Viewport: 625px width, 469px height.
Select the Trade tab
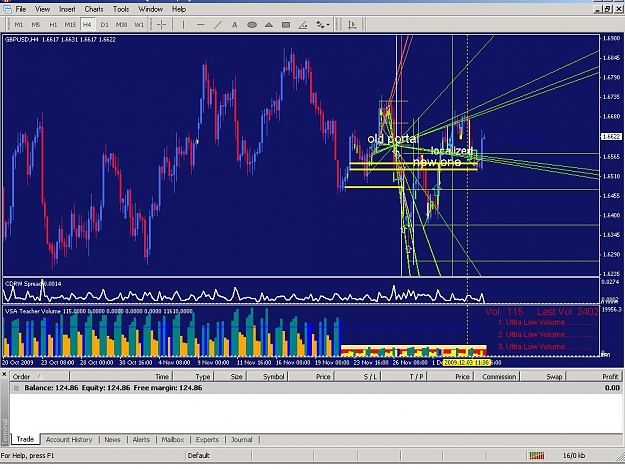click(25, 439)
